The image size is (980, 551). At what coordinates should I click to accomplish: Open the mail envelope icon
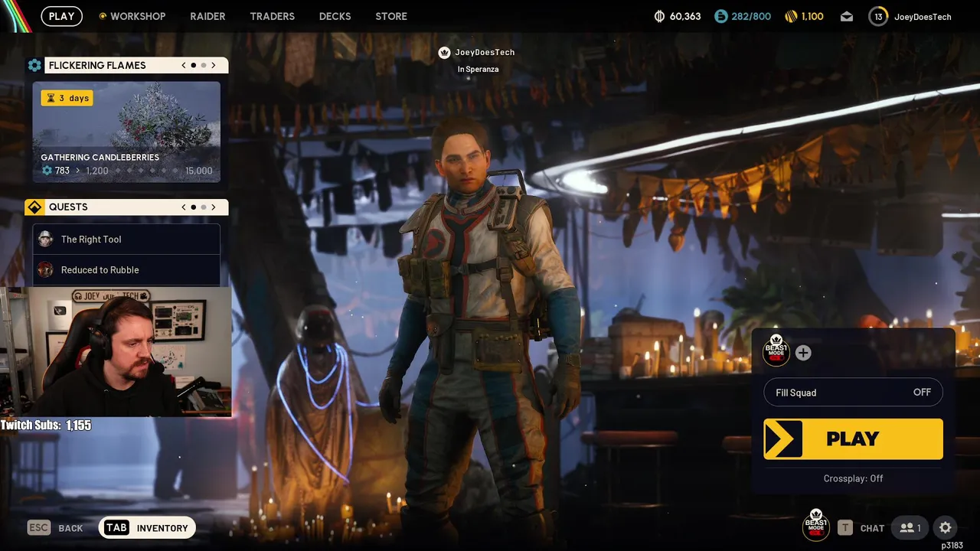click(x=846, y=16)
